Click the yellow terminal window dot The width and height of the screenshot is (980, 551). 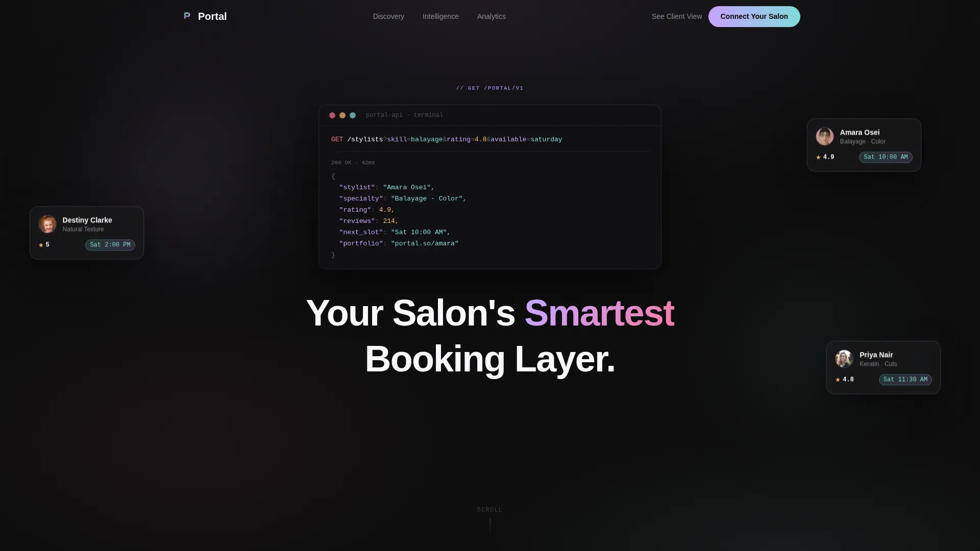342,115
